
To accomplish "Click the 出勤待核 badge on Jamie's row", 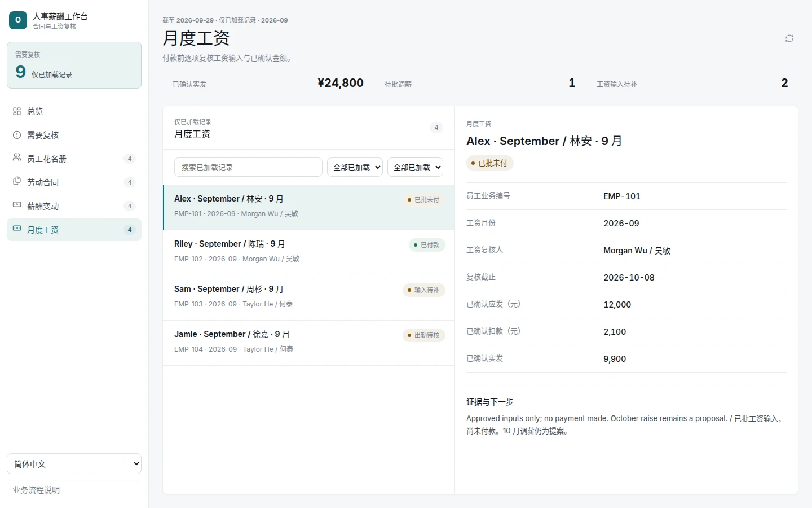I will (424, 335).
